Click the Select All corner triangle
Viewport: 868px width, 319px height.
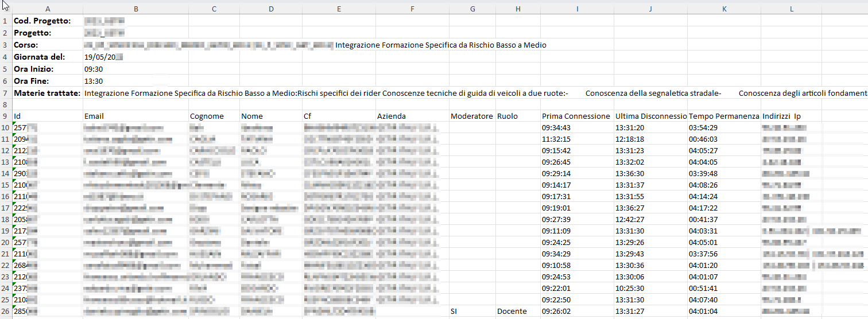(x=6, y=9)
